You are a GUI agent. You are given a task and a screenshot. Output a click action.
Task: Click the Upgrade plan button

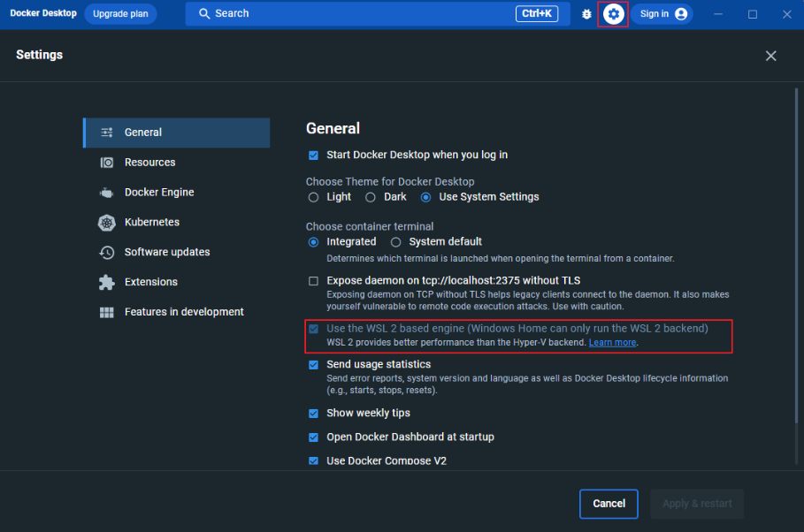click(120, 14)
